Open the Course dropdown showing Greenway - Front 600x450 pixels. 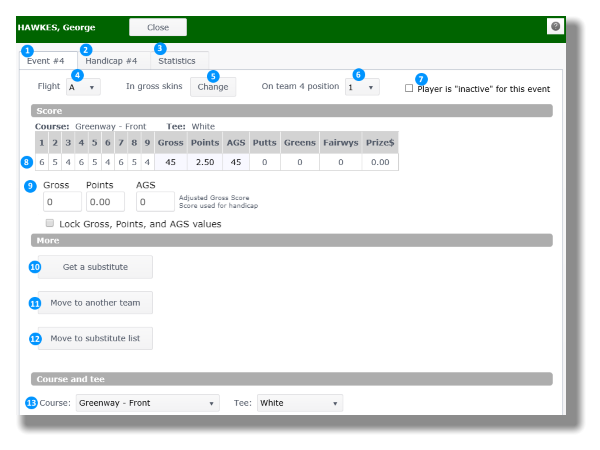pyautogui.click(x=147, y=403)
